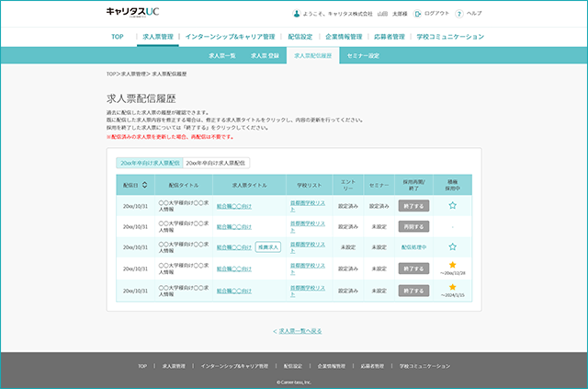588x389 pixels.
Task: Select the active 求人票配信履歴 sub-tab
Action: 312,55
